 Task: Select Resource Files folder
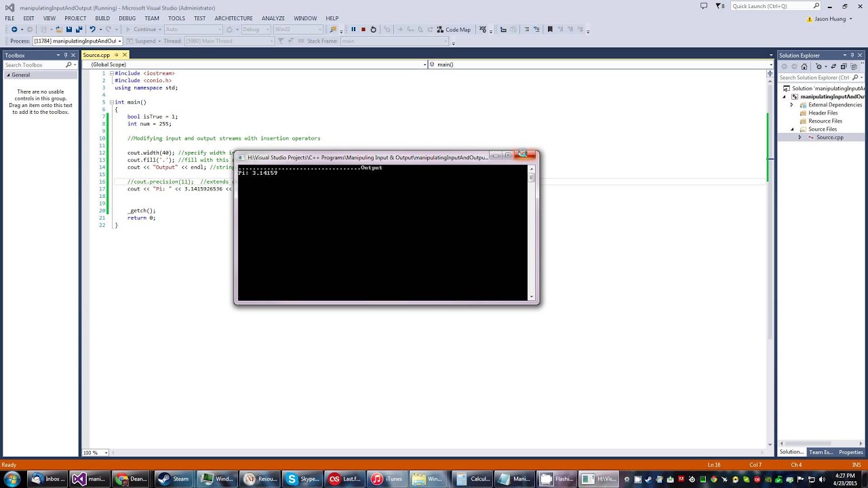click(825, 121)
